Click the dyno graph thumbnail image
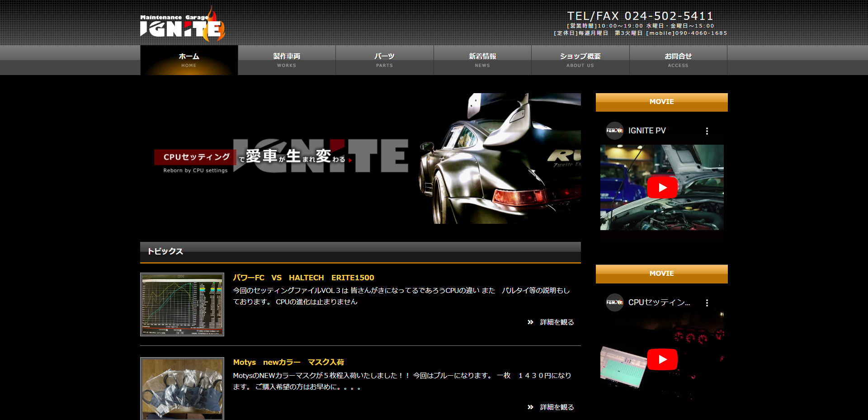 [x=182, y=304]
